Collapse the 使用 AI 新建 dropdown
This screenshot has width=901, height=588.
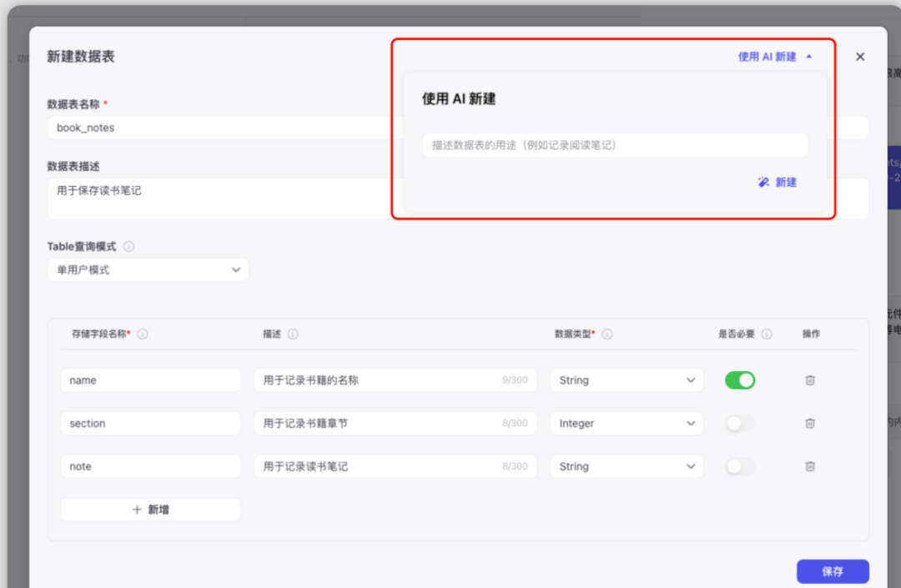pyautogui.click(x=809, y=56)
